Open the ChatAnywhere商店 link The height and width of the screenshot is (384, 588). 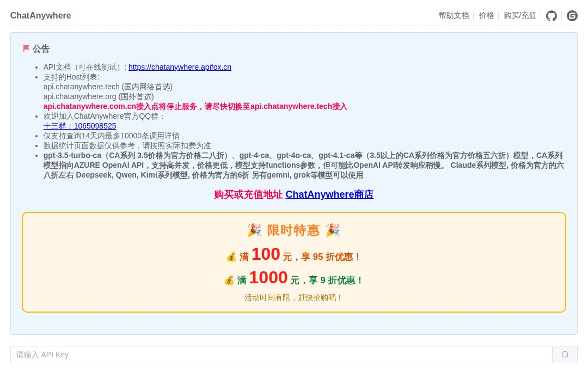329,194
